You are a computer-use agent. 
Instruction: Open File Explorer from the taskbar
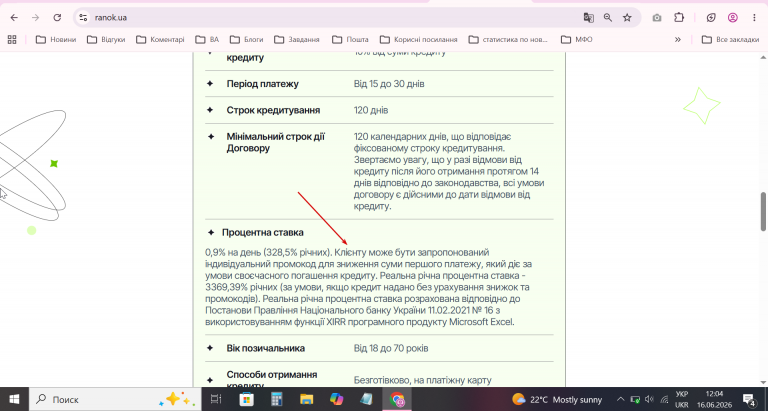coord(307,399)
